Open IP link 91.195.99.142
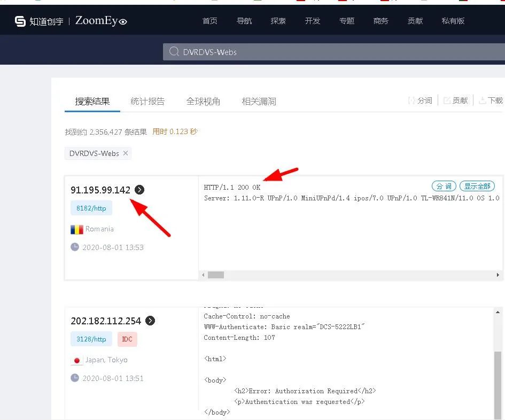505x420 pixels. pos(100,190)
